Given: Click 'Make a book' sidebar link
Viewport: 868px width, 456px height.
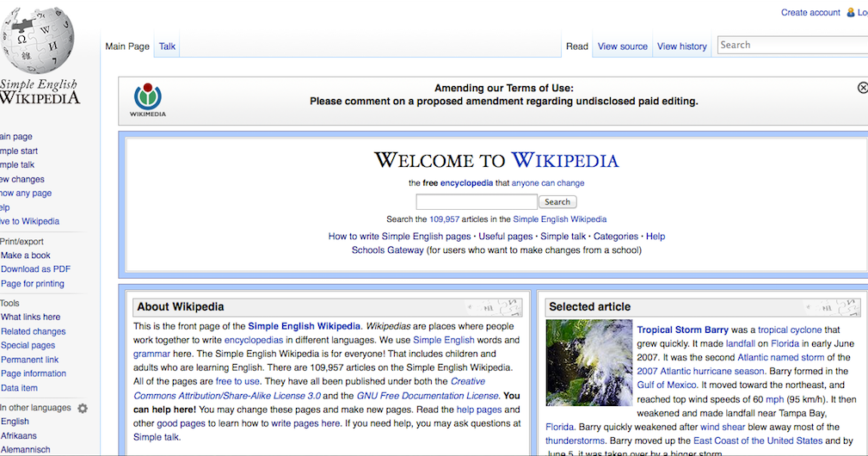Looking at the screenshot, I should (x=26, y=256).
